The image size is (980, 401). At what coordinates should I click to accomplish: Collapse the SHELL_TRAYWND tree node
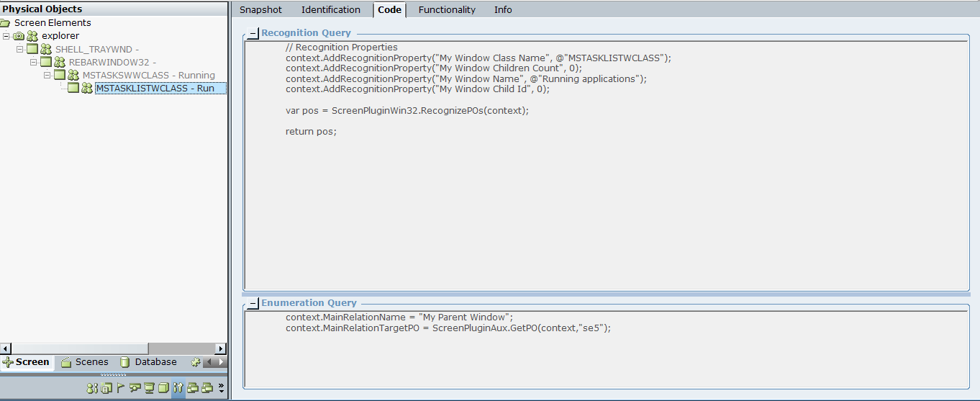point(20,49)
